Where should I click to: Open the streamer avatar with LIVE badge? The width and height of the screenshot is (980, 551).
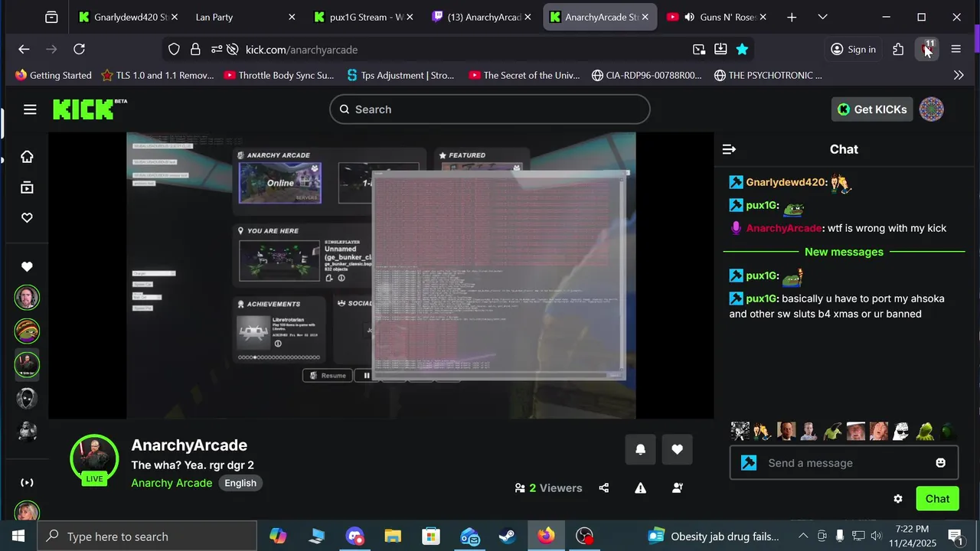coord(94,460)
